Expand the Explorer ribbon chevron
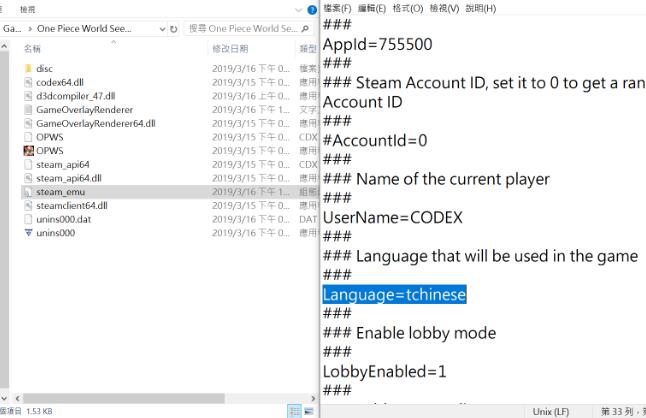Screen dimensions: 646x418 298,10
